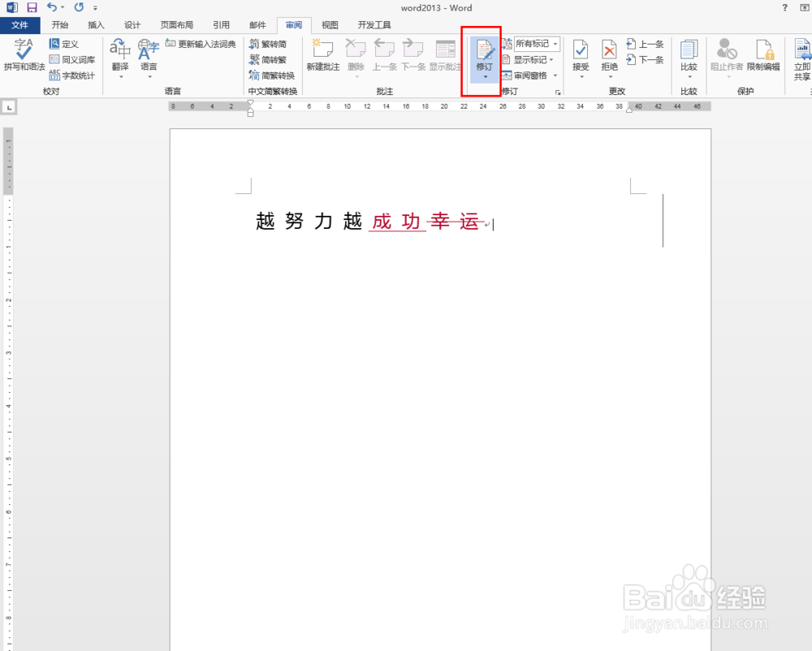Click the inserted text 成功
This screenshot has height=651, width=812.
[x=396, y=221]
